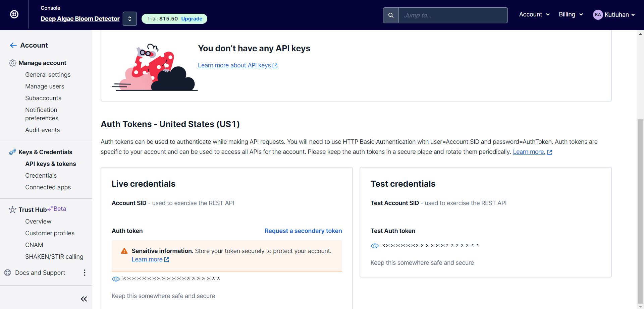This screenshot has height=309, width=644.
Task: Select General settings in the sidebar
Action: [x=48, y=75]
